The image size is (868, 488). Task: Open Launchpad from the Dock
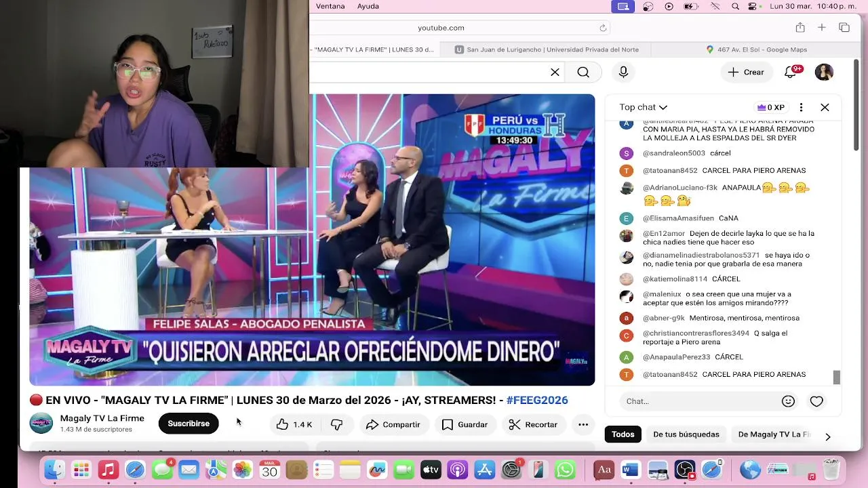[x=81, y=469]
